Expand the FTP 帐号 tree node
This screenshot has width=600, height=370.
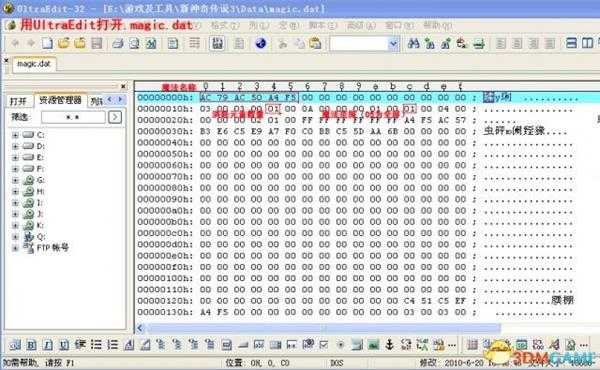(15, 248)
